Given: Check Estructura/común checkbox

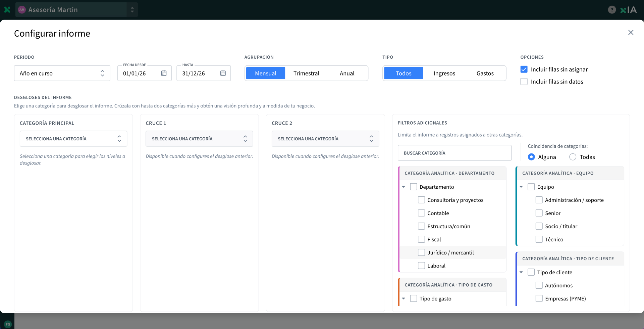Looking at the screenshot, I should point(421,226).
